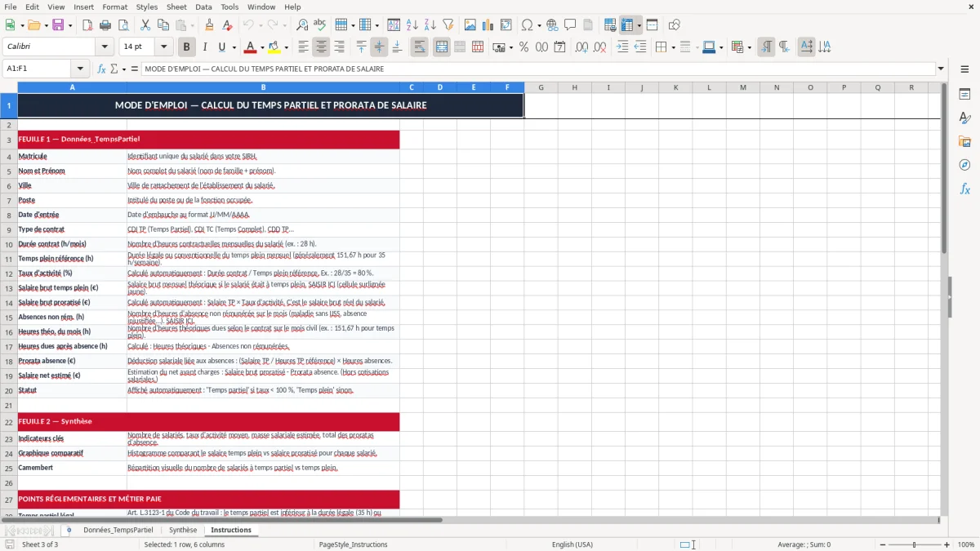Click the AutoFilter funnel icon
The width and height of the screenshot is (980, 551).
(x=448, y=25)
